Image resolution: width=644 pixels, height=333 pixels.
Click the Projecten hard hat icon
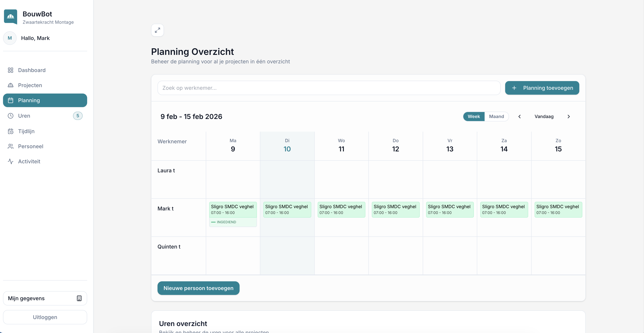(x=11, y=85)
